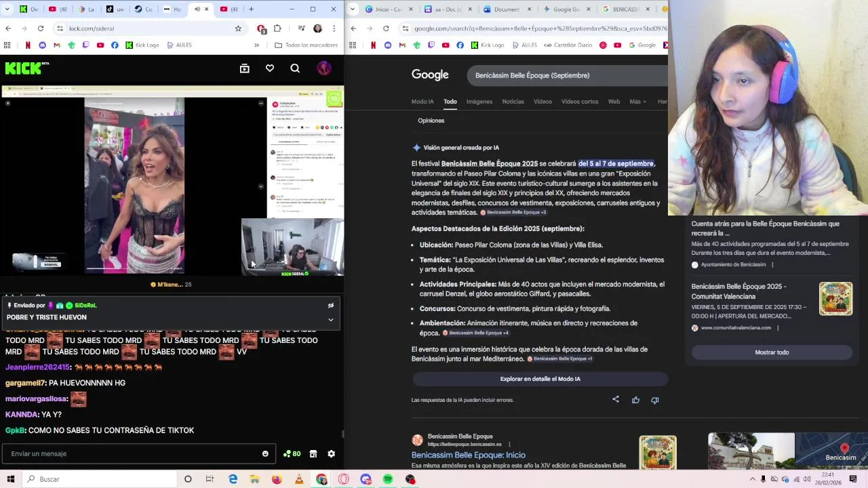Image resolution: width=868 pixels, height=488 pixels.
Task: Open Kick user avatar menu
Action: (324, 68)
